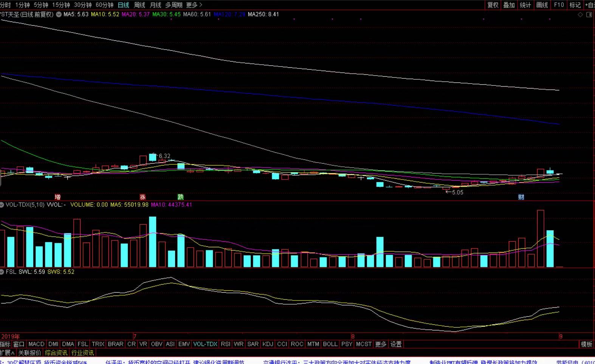Switch to the 周线 weekly period
The height and width of the screenshot is (364, 595).
[139, 5]
